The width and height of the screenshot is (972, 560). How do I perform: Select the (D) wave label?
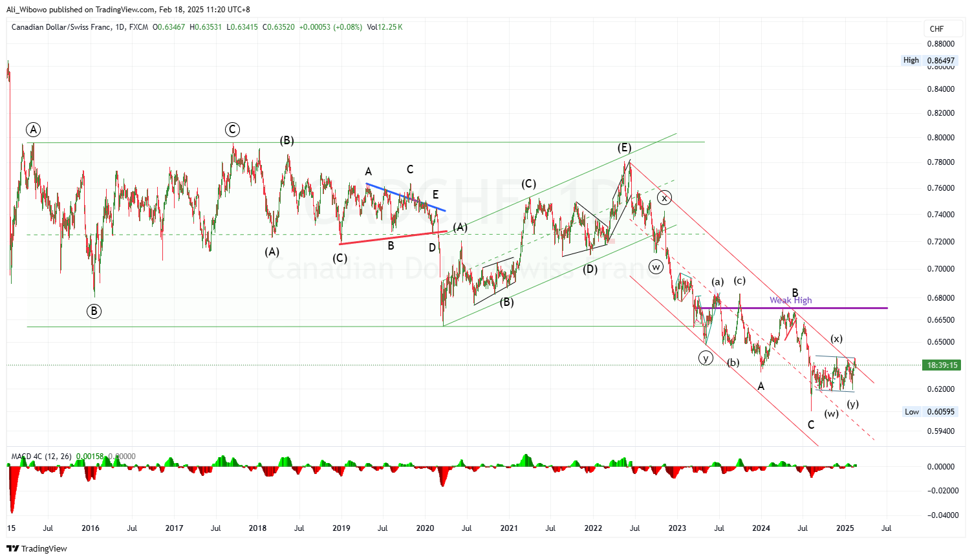[x=590, y=269]
